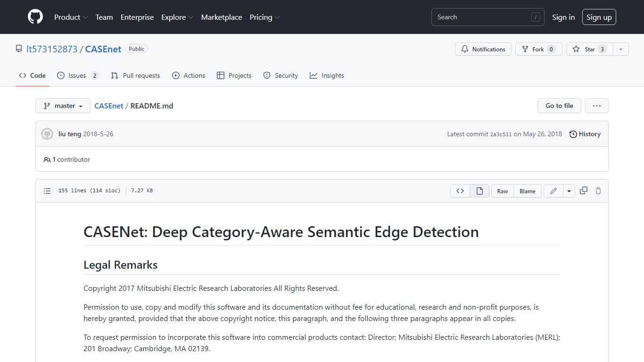
Task: Open the Team menu item
Action: tap(104, 17)
